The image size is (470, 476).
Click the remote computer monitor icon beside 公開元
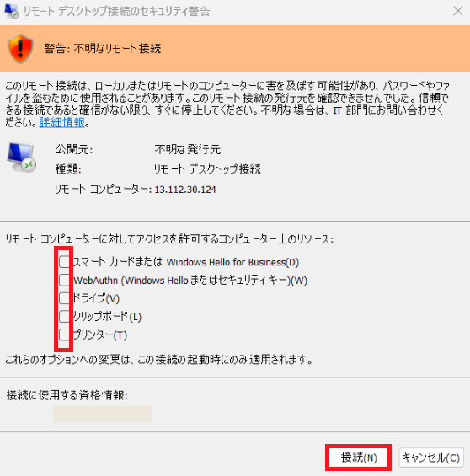click(x=21, y=158)
